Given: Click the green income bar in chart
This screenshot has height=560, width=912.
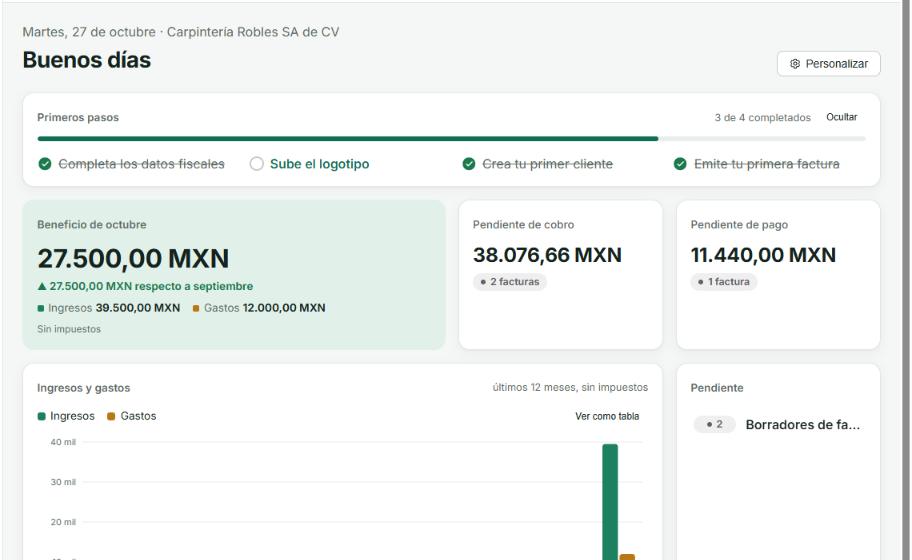Looking at the screenshot, I should pos(610,501).
